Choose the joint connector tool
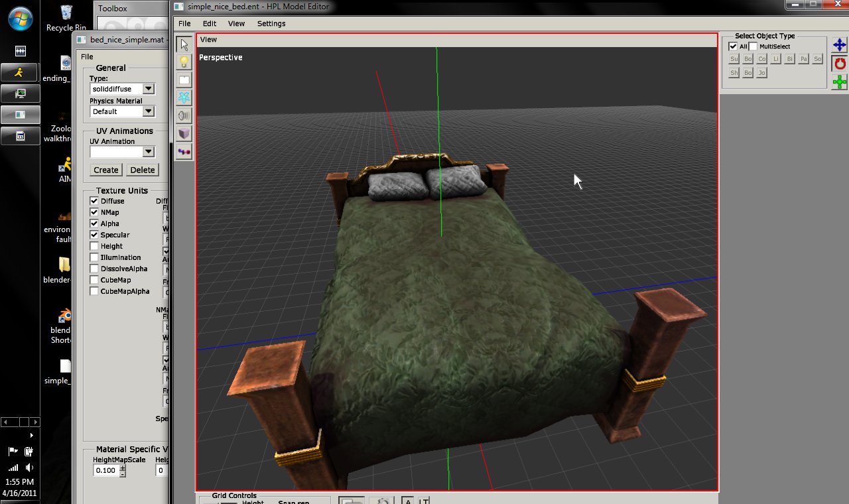Viewport: 849px width, 504px height. click(x=184, y=152)
